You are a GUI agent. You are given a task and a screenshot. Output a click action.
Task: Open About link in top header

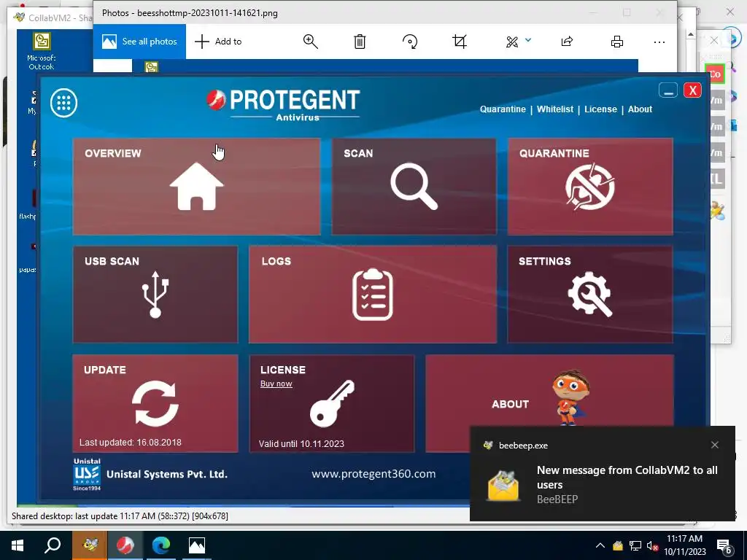click(640, 109)
